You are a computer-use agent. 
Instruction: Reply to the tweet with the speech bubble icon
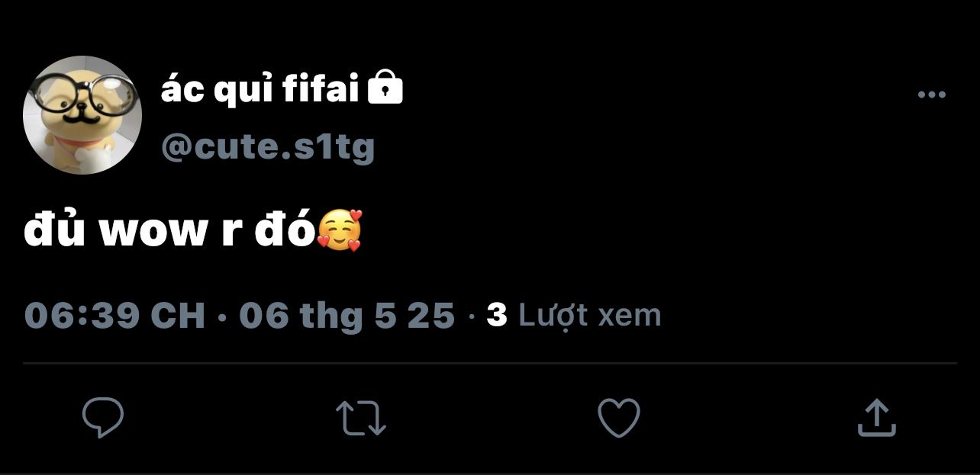pos(103,418)
